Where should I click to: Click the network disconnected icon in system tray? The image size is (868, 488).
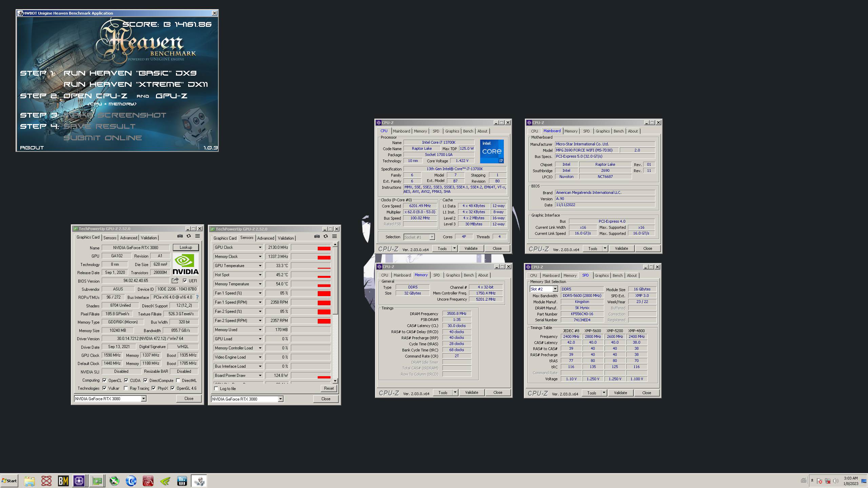tap(828, 481)
